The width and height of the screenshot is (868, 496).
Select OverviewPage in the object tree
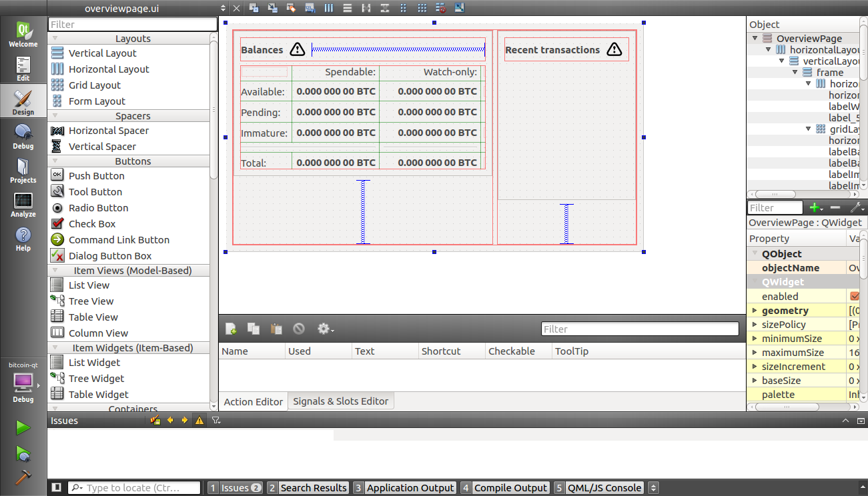pos(809,39)
